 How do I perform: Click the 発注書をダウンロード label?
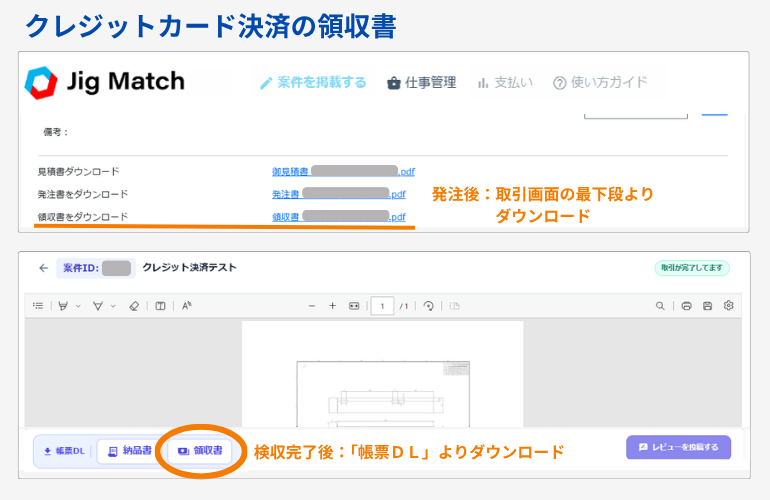[x=83, y=194]
